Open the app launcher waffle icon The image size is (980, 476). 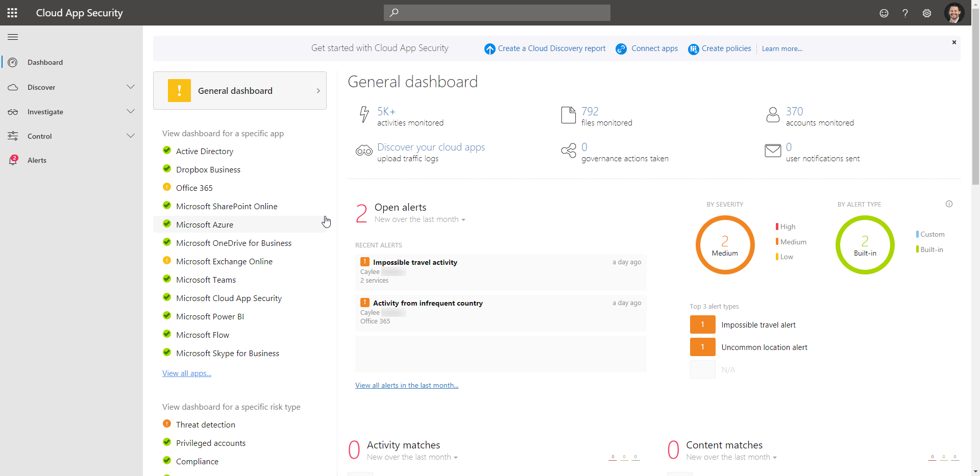click(x=12, y=13)
